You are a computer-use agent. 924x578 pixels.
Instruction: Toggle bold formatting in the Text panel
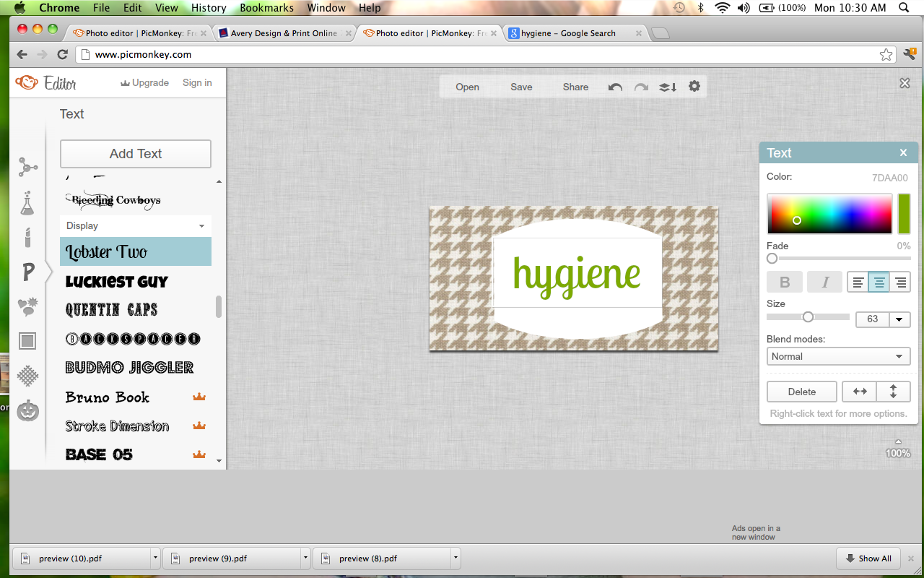(785, 282)
